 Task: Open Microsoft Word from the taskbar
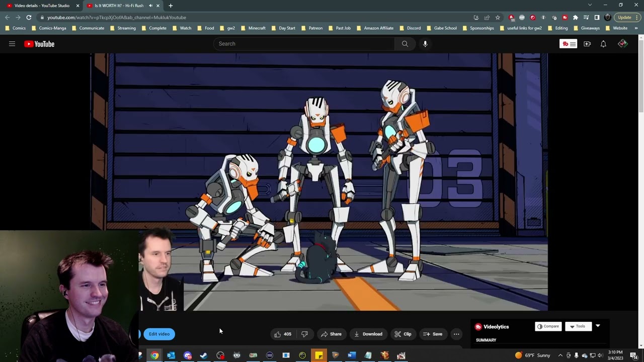point(352,355)
